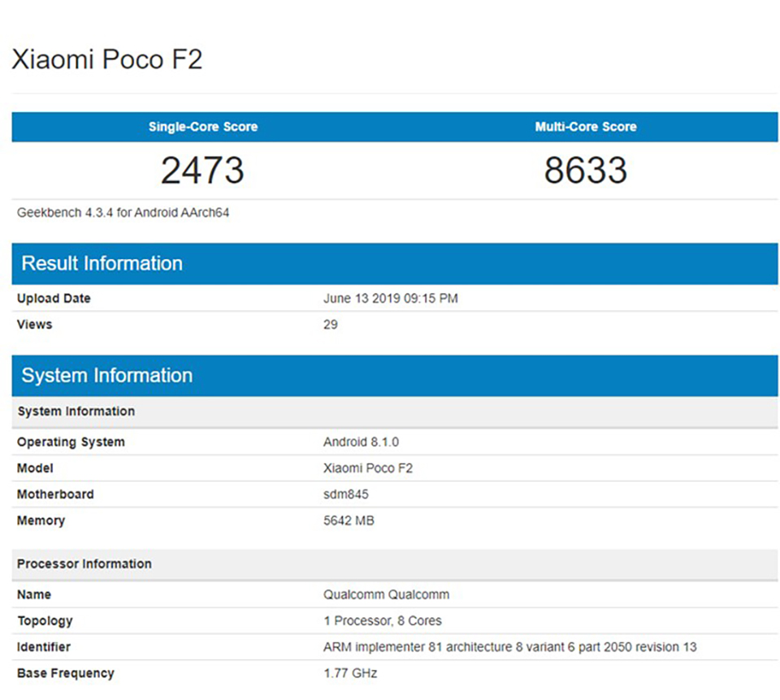Click the Xiaomi Poco F2 page title
780x700 pixels.
[x=107, y=59]
